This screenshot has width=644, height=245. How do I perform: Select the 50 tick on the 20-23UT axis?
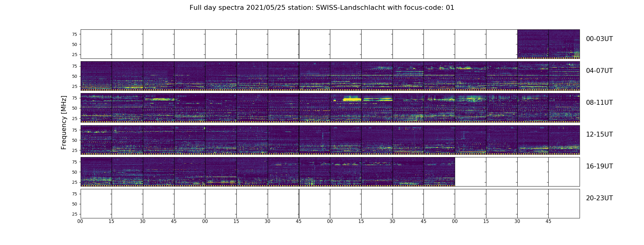pos(74,204)
